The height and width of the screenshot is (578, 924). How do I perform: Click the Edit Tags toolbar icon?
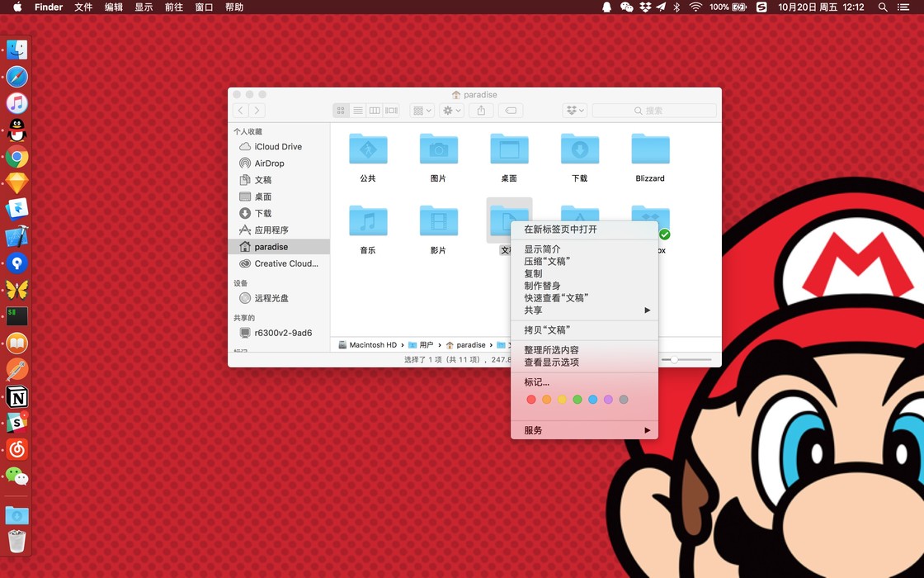coord(511,111)
